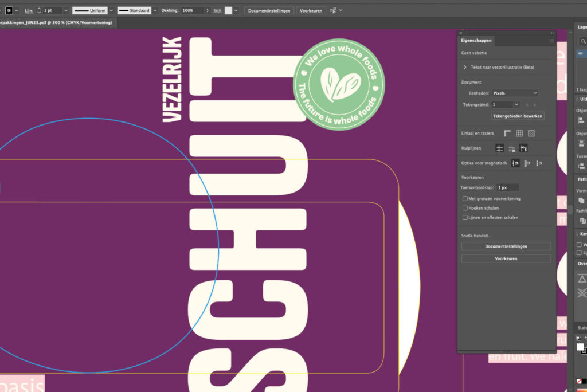The image size is (587, 392).
Task: Enable snap to point icon
Action: [515, 163]
